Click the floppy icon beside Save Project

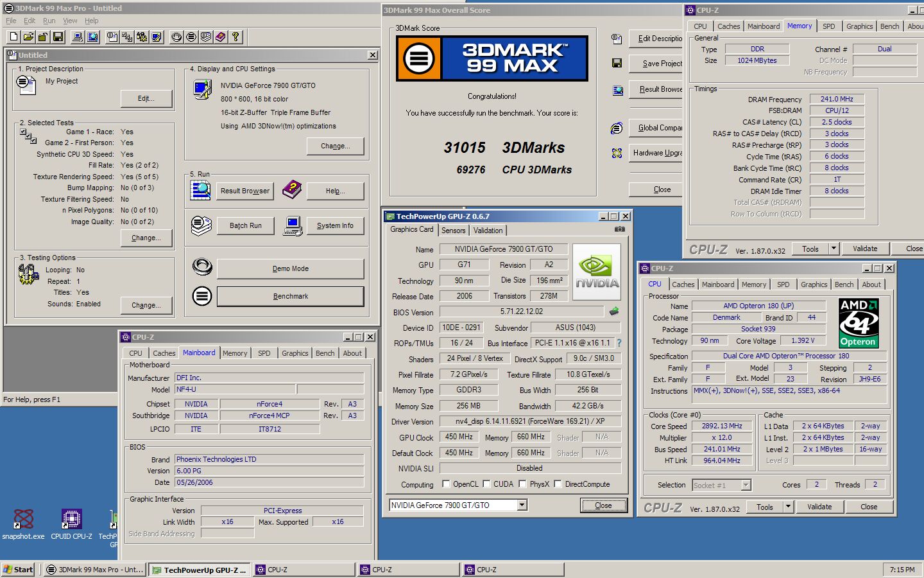coord(617,63)
